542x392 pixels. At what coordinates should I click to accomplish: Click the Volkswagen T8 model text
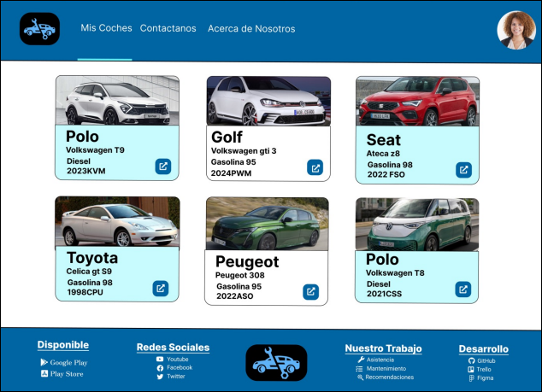pos(395,272)
